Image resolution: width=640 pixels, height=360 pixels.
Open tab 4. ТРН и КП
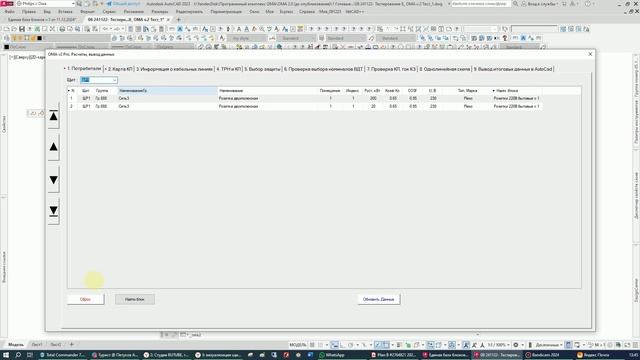[x=229, y=69]
